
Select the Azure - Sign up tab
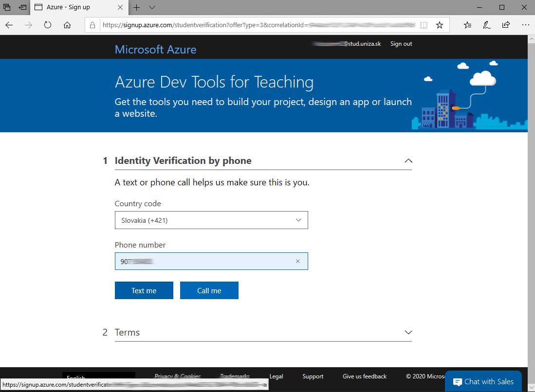click(79, 7)
